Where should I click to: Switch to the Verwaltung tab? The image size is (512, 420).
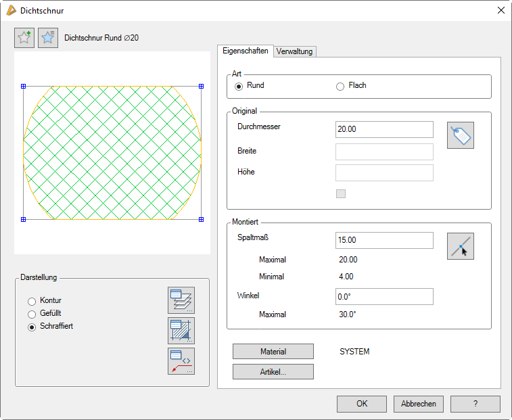tap(294, 51)
